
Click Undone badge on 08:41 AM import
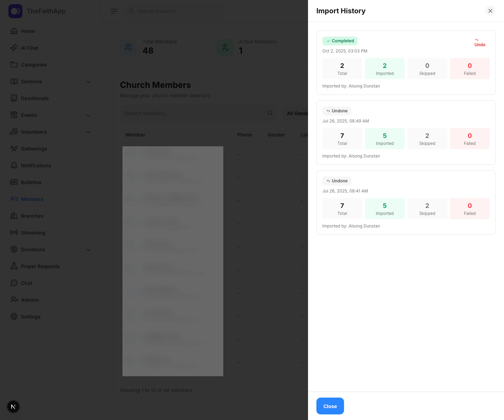[x=337, y=181]
